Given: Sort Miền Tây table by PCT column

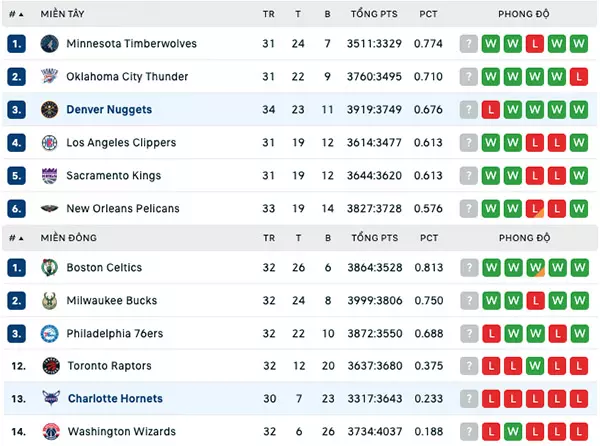Looking at the screenshot, I should tap(428, 14).
